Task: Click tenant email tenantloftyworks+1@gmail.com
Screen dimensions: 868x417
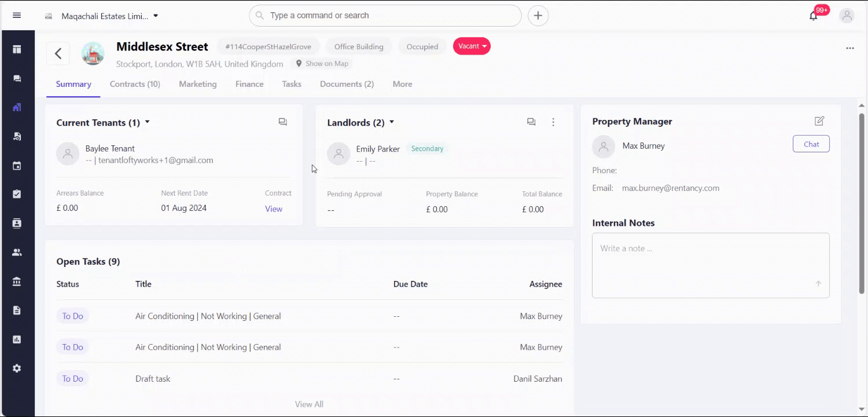Action: (x=156, y=160)
